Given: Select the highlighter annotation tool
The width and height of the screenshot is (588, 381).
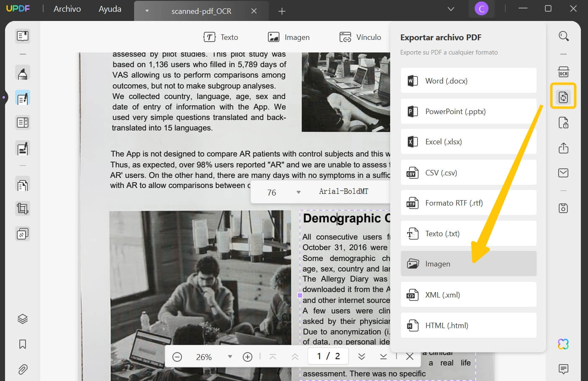Looking at the screenshot, I should coord(22,72).
